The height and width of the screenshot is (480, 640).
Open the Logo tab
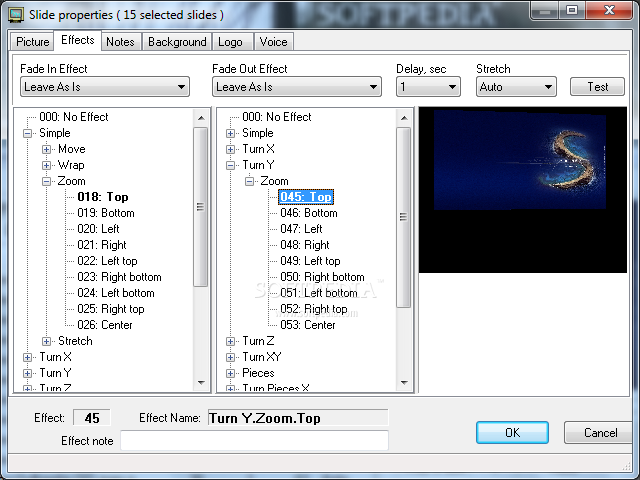(230, 42)
